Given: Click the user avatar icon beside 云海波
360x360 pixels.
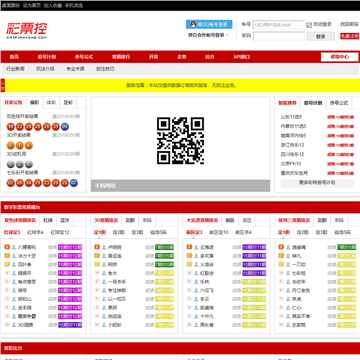Looking at the screenshot, I should click(x=196, y=247).
